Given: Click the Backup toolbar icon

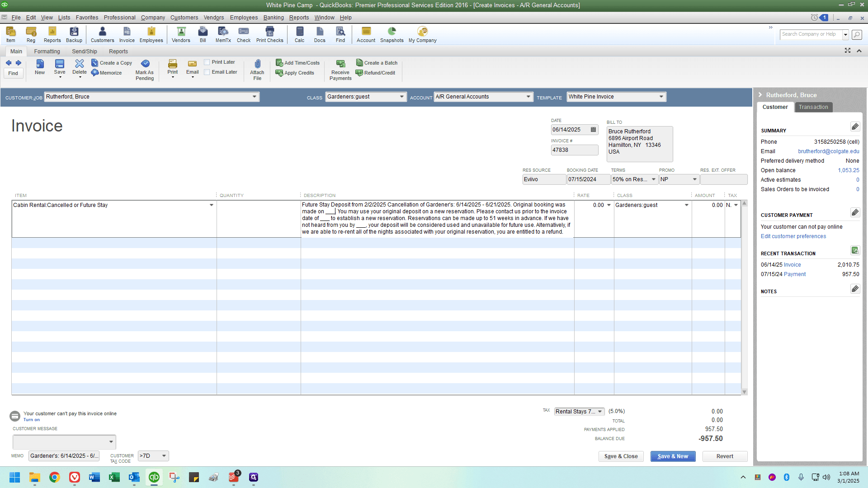Looking at the screenshot, I should [74, 34].
